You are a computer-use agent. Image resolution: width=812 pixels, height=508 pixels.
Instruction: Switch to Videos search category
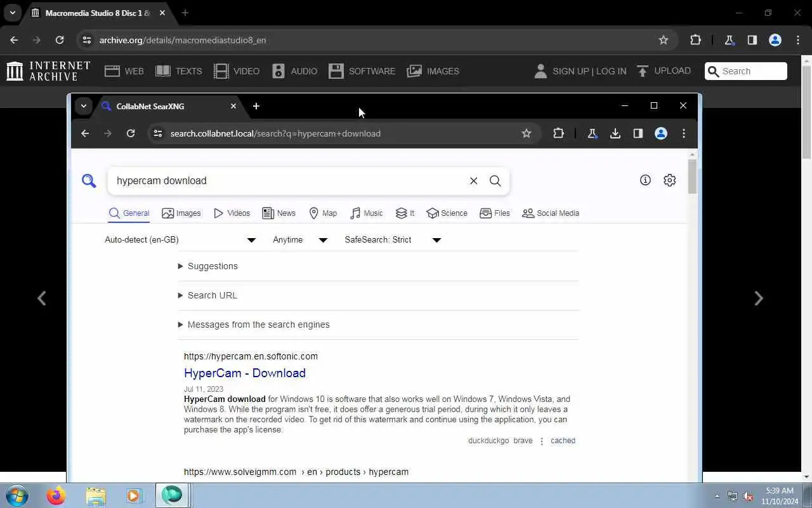[x=232, y=213]
